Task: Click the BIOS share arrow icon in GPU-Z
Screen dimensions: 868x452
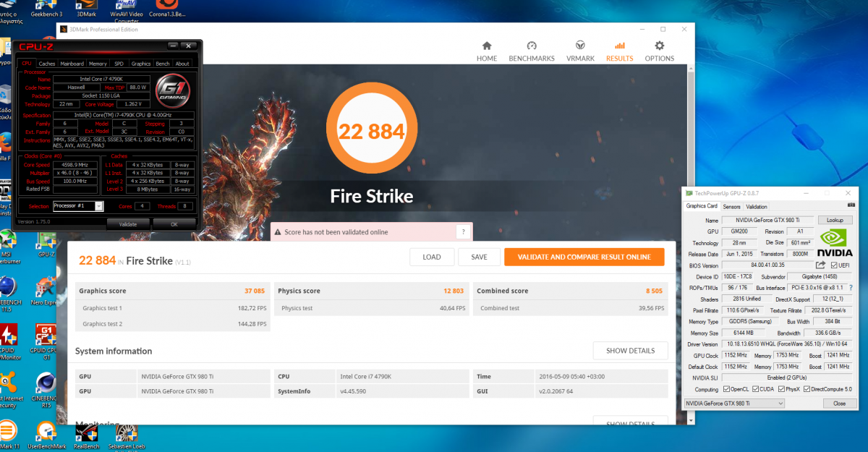Action: click(820, 265)
